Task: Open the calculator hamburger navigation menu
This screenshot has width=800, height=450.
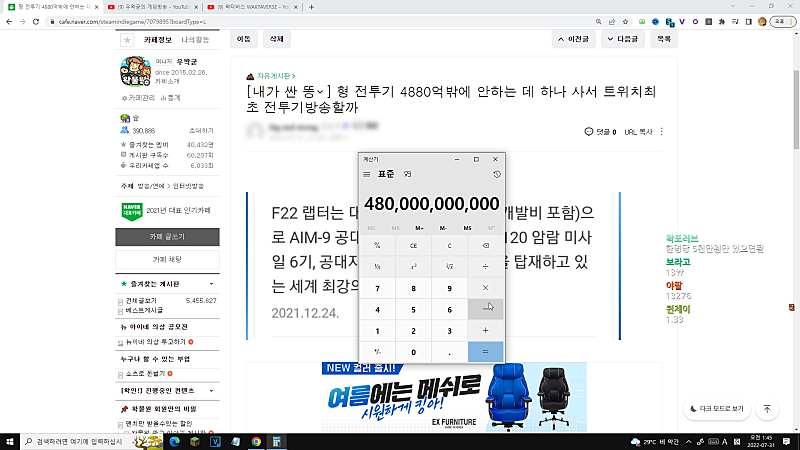Action: pos(366,174)
